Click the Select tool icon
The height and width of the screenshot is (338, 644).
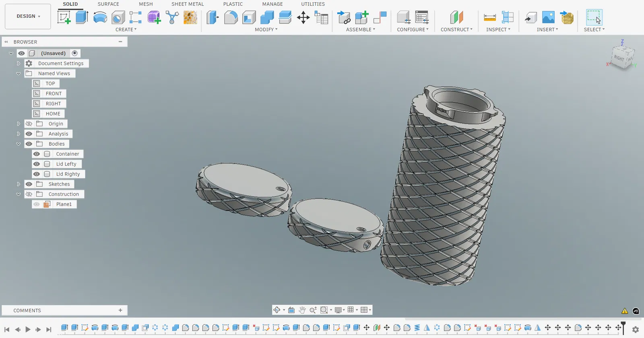594,18
